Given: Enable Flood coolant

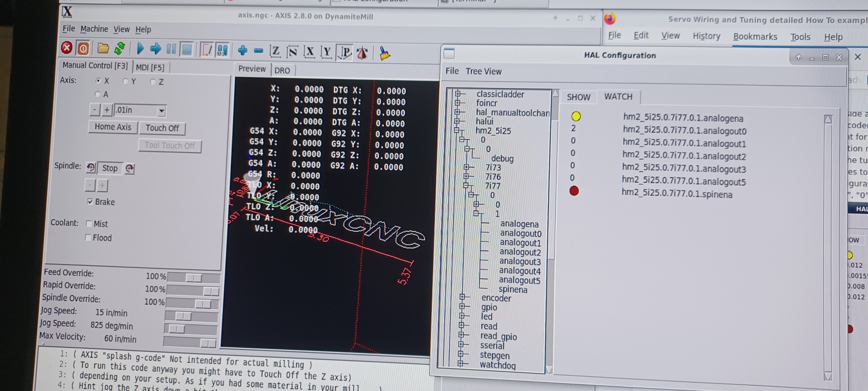Looking at the screenshot, I should click(x=88, y=237).
